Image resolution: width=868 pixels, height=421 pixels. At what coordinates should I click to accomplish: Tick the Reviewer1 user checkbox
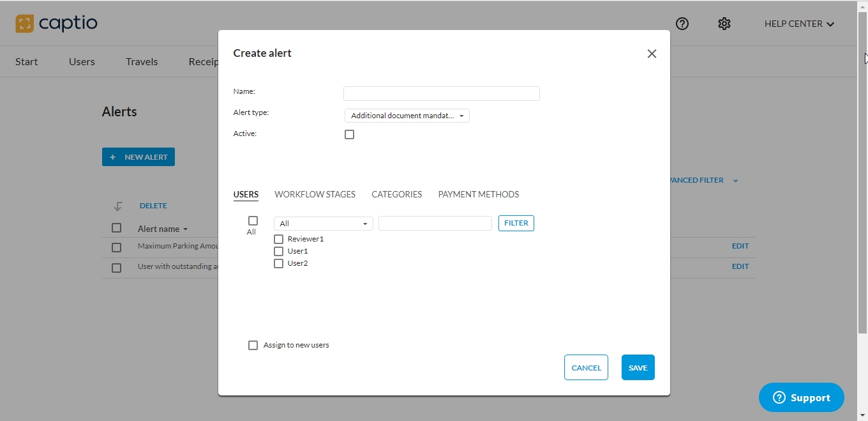click(278, 239)
